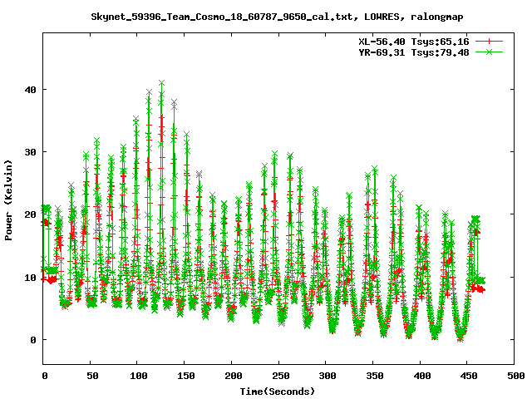Click the x-axis tick label 300
Viewport: 532px width, 399px height.
tap(328, 376)
